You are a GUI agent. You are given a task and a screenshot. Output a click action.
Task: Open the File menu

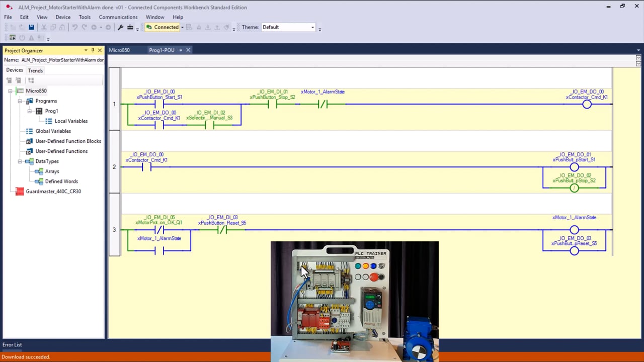[x=8, y=17]
